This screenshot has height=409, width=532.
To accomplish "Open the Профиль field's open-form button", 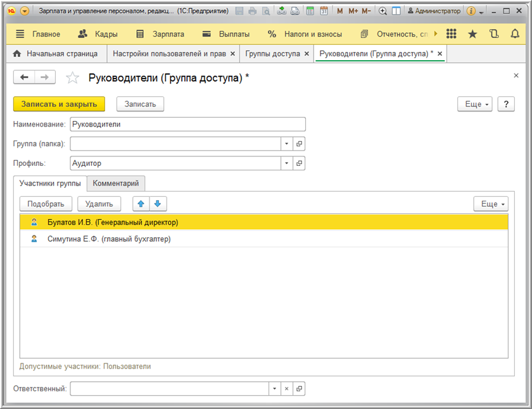I will [300, 163].
